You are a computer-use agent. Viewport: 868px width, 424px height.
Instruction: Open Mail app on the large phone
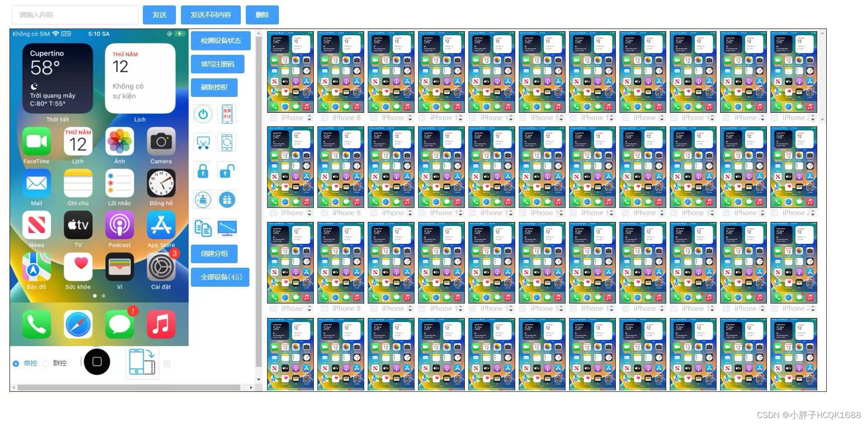click(x=36, y=183)
